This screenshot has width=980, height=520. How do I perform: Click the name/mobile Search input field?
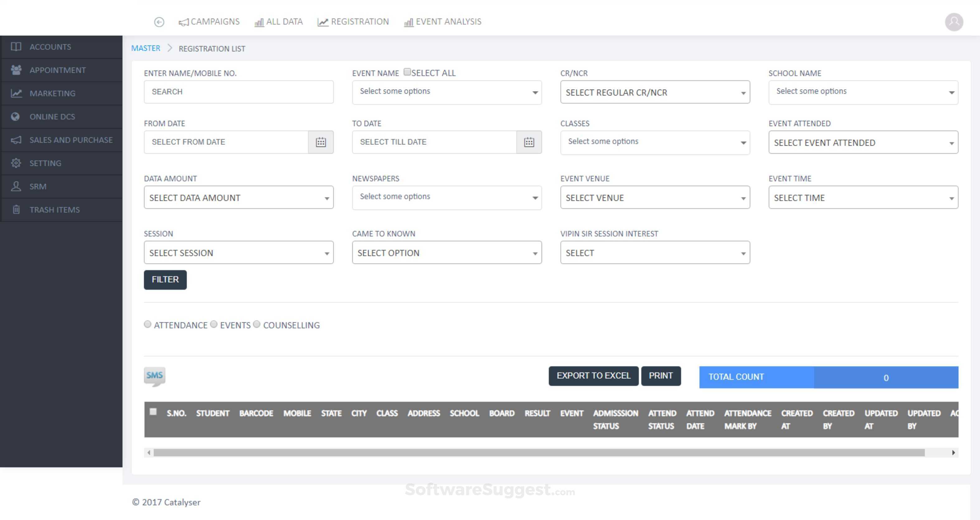(238, 92)
